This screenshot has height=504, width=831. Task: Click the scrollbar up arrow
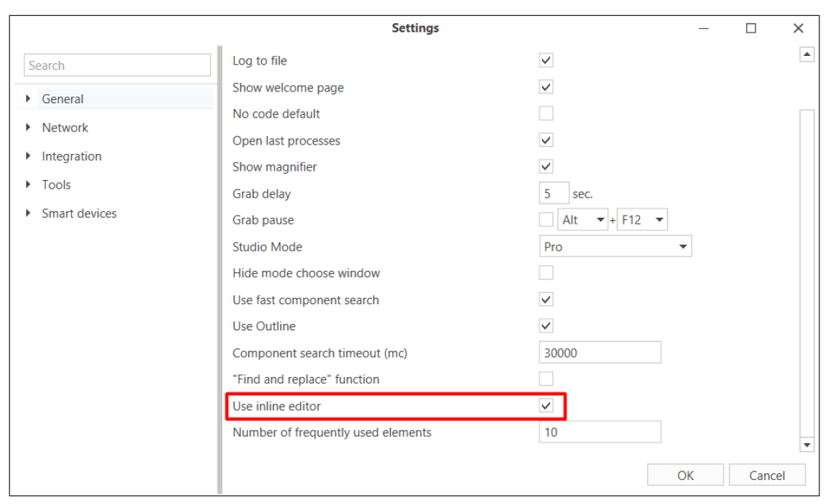(x=806, y=54)
